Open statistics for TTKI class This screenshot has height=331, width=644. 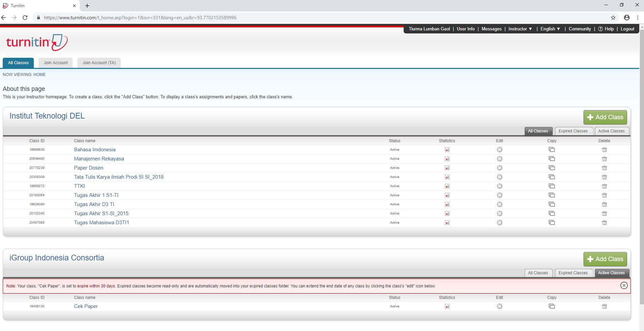[x=447, y=186]
